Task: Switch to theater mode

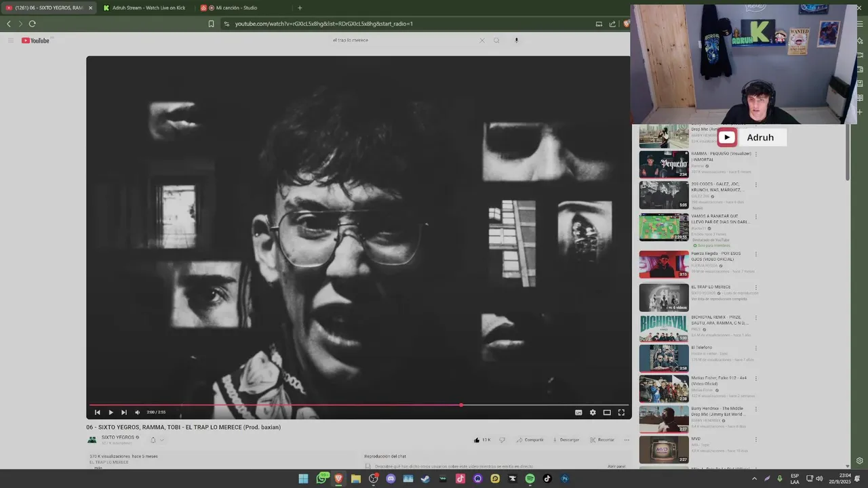Action: point(607,412)
